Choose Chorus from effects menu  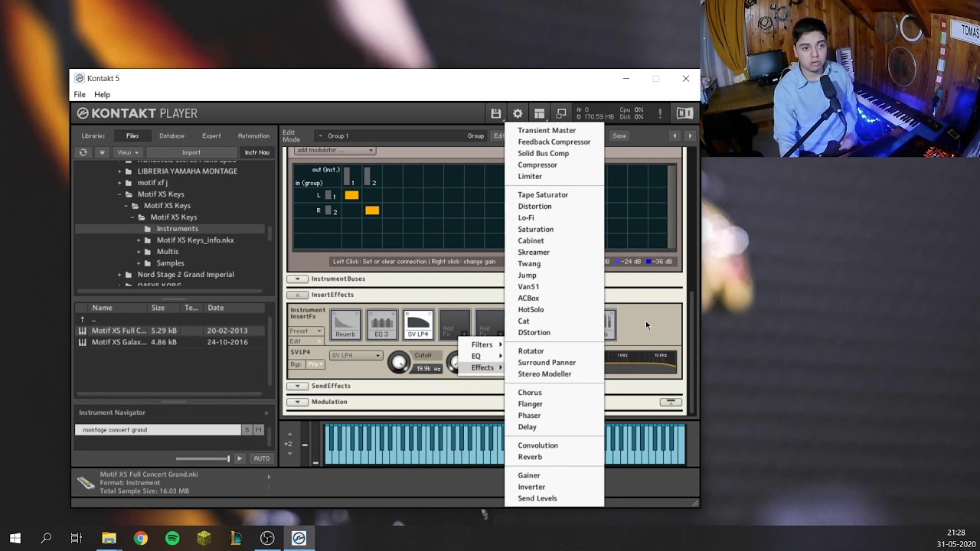pos(530,393)
